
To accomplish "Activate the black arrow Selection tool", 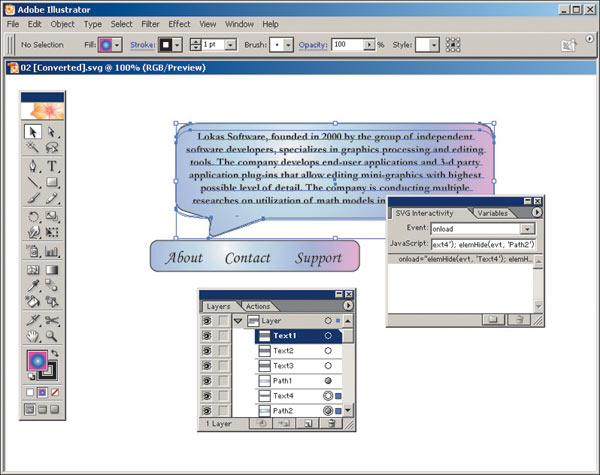I will coord(33,131).
